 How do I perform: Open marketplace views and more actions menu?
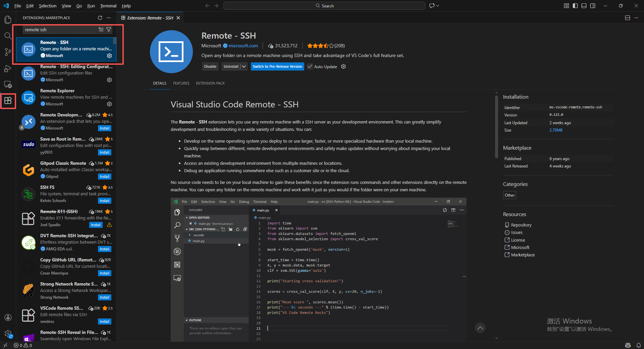click(x=109, y=18)
